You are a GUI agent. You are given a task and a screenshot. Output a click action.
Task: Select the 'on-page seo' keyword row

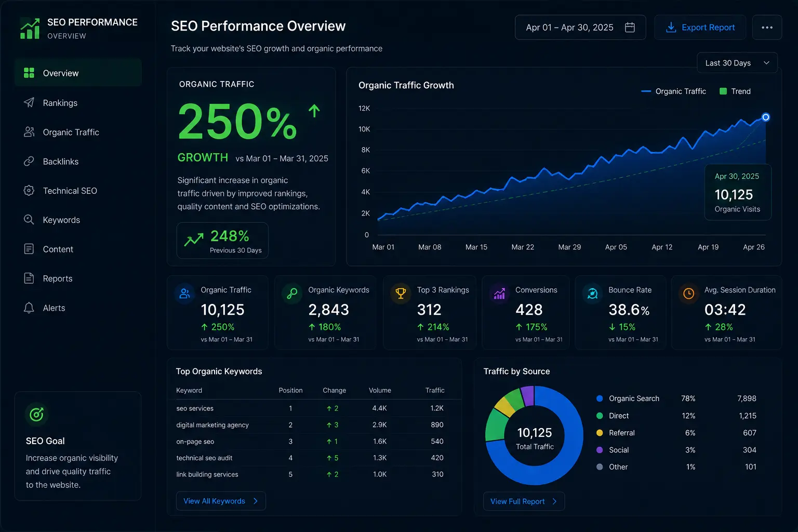tap(314, 442)
